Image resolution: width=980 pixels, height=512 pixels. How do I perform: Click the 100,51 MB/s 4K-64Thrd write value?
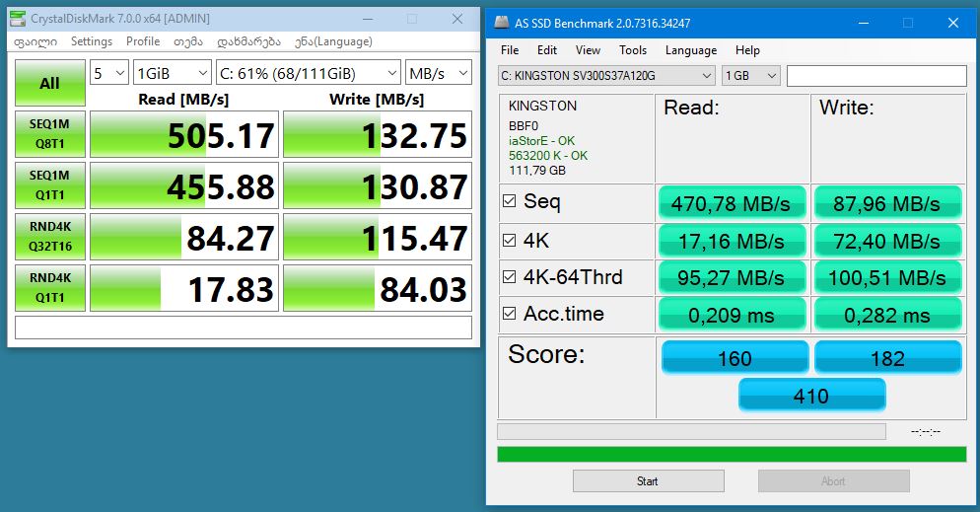click(887, 277)
